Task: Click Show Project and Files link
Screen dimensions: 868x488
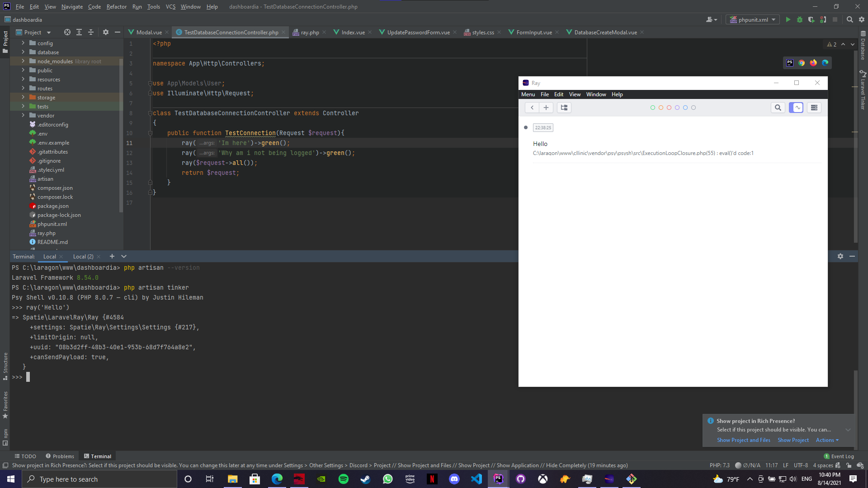Action: 744,440
